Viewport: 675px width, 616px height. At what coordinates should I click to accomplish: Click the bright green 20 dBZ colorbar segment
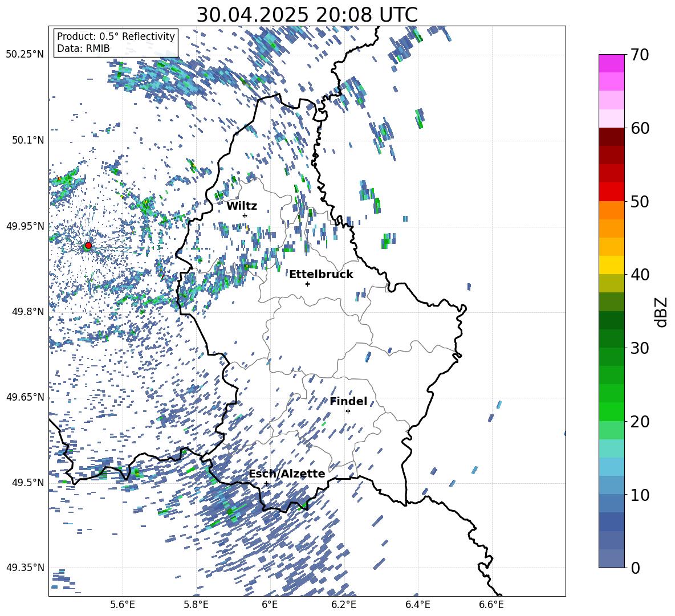pos(612,411)
